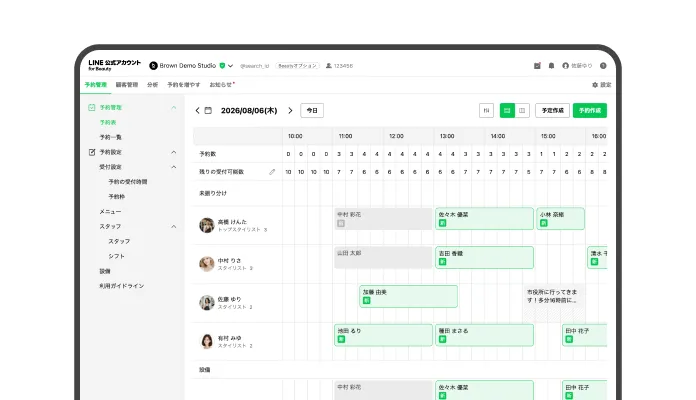Collapse the スタッフ parent section chevron
This screenshot has height=400, width=696.
tap(174, 226)
